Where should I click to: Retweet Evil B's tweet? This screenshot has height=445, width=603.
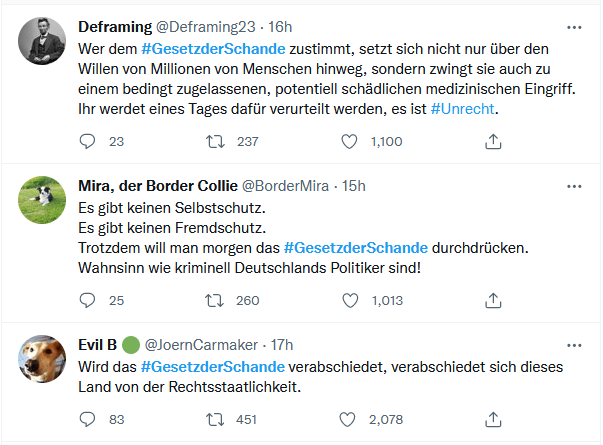tap(215, 419)
